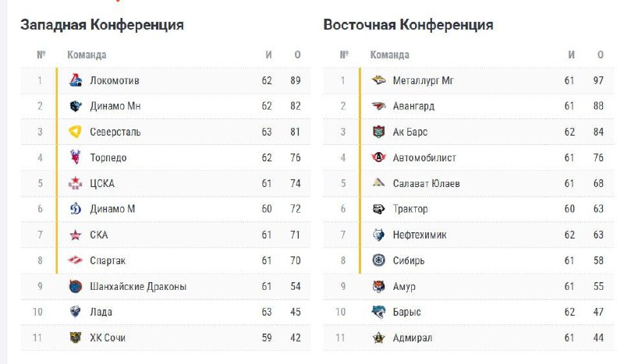624x364 pixels.
Task: Click the western table's О points column header
Action: pyautogui.click(x=297, y=55)
